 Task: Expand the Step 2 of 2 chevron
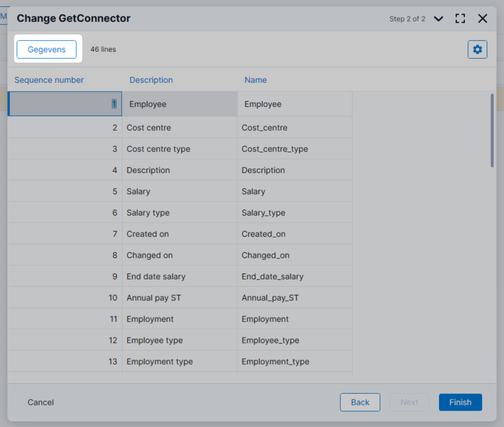click(x=438, y=19)
